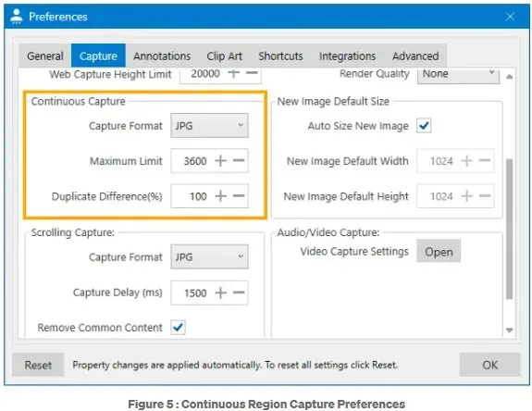Increase Maximum Limit with plus icon

tap(220, 160)
